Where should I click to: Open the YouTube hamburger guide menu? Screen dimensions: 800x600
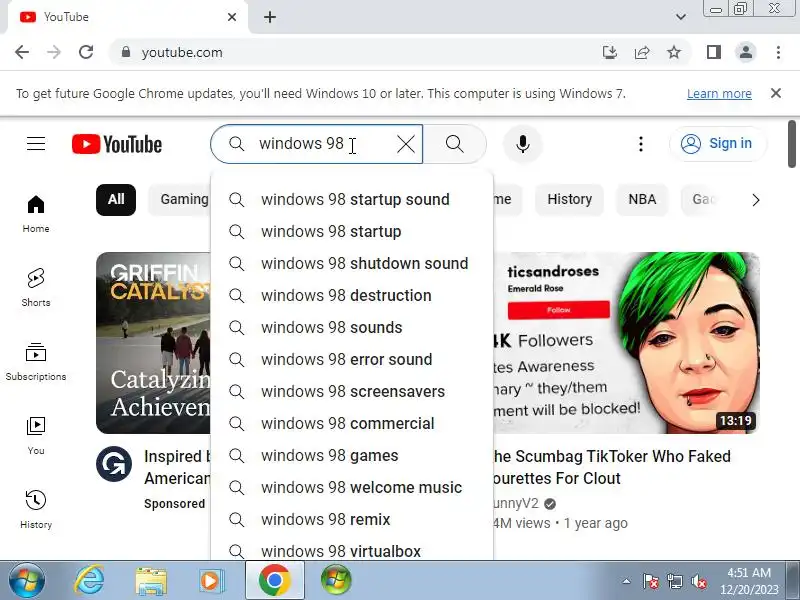(36, 144)
